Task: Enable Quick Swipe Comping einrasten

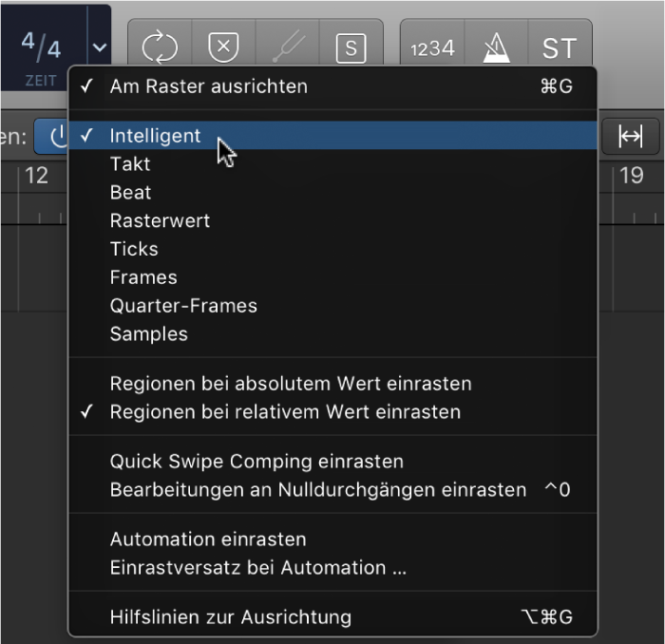Action: coord(256,462)
